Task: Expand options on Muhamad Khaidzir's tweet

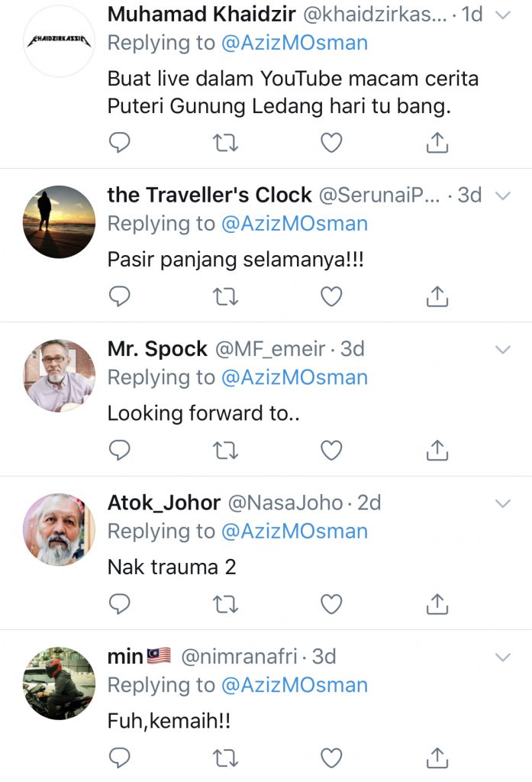Action: tap(503, 15)
